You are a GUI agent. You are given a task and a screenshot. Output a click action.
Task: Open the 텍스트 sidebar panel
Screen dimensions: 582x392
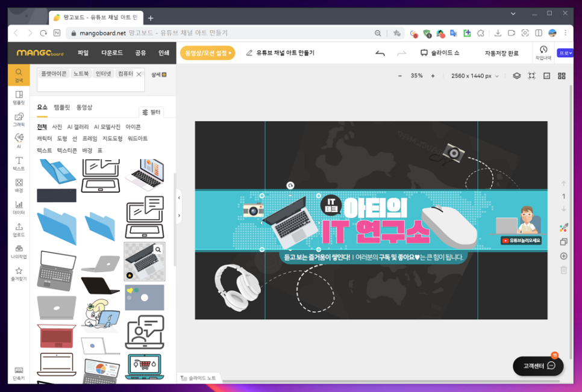[19, 164]
